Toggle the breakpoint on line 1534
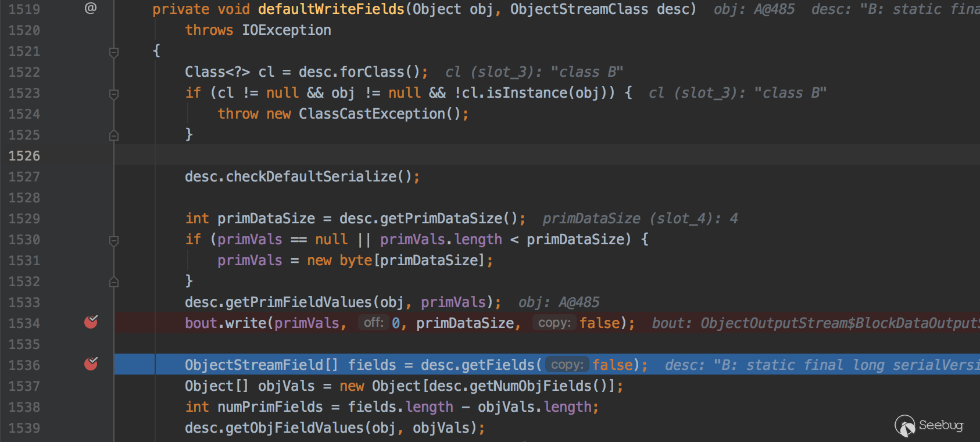 click(x=91, y=322)
